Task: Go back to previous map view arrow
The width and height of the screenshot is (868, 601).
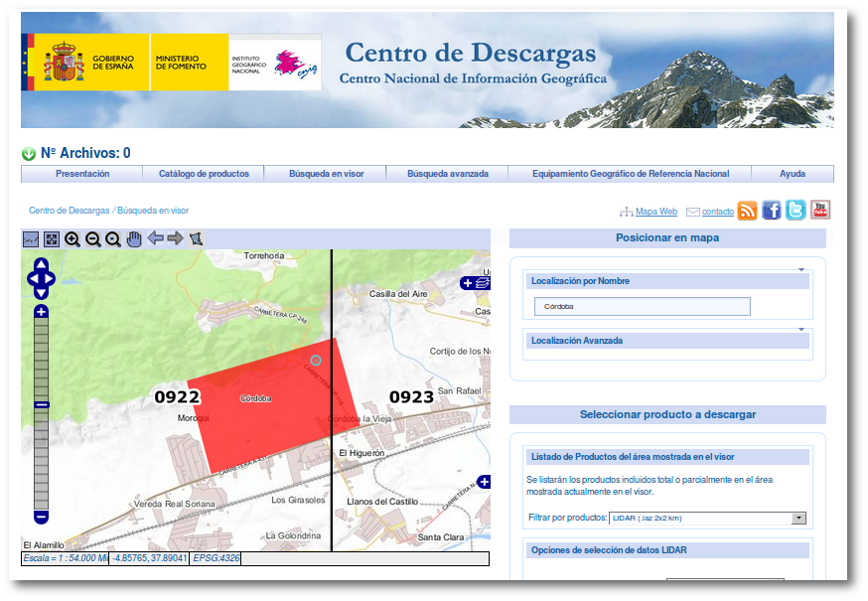Action: coord(155,238)
